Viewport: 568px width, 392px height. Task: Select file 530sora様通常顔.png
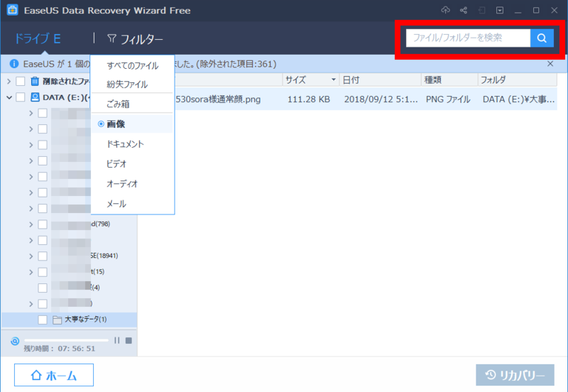(218, 99)
